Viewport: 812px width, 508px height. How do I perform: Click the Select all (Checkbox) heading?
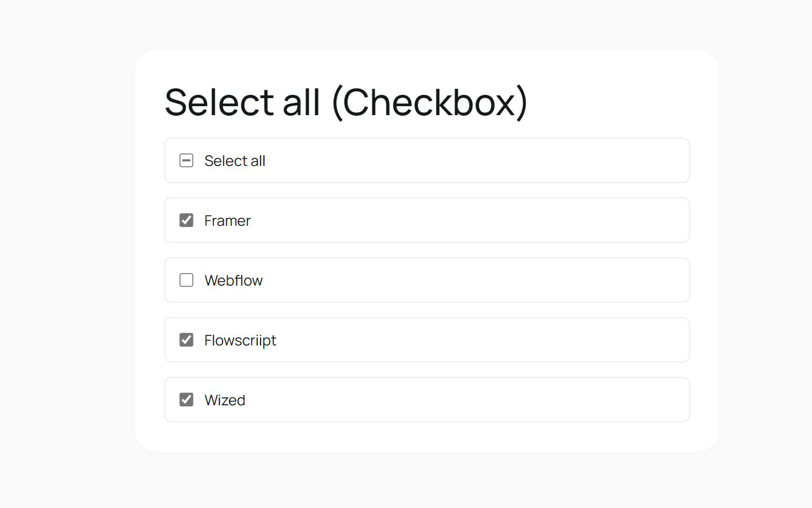346,102
